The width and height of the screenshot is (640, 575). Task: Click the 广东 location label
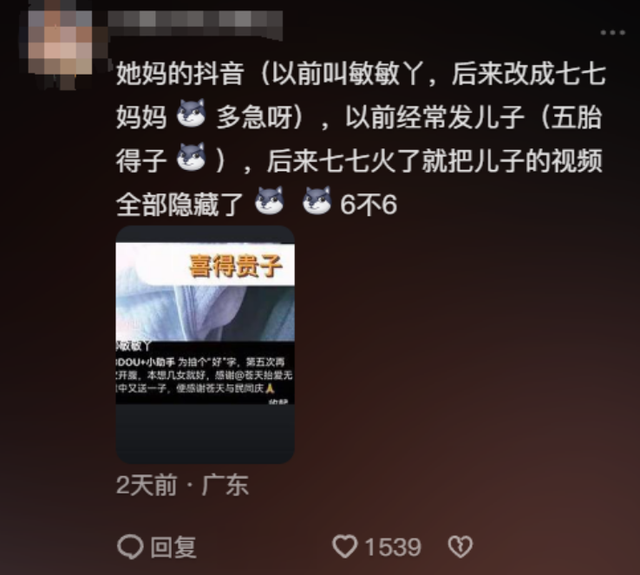[225, 485]
